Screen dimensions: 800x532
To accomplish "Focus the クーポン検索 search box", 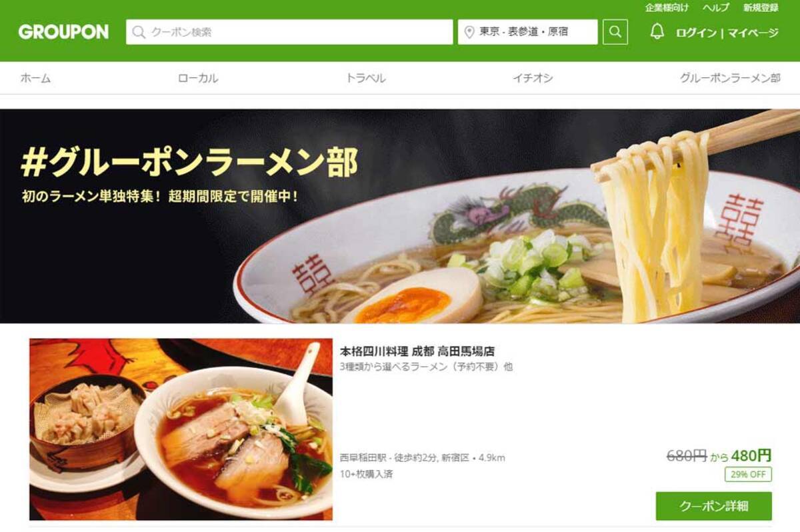I will [289, 32].
